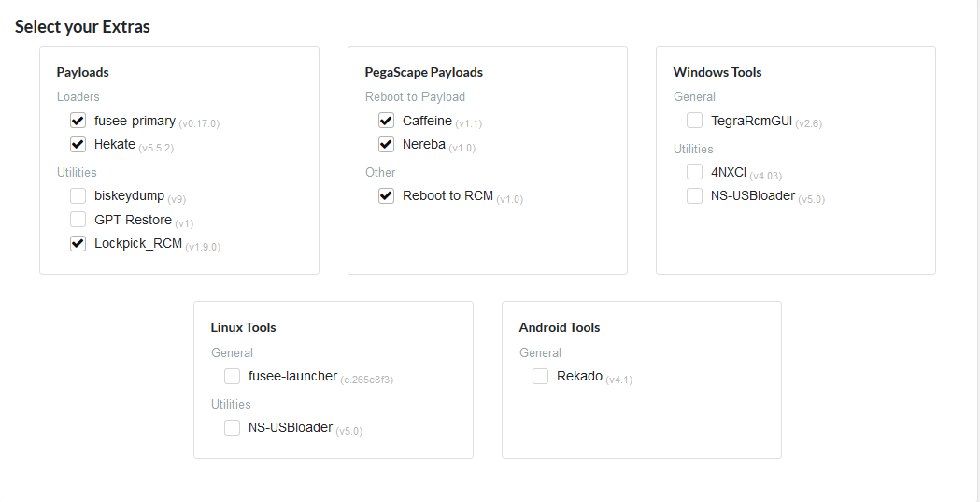Click the 'GPT Restore' label text
This screenshot has width=980, height=502.
(x=133, y=220)
